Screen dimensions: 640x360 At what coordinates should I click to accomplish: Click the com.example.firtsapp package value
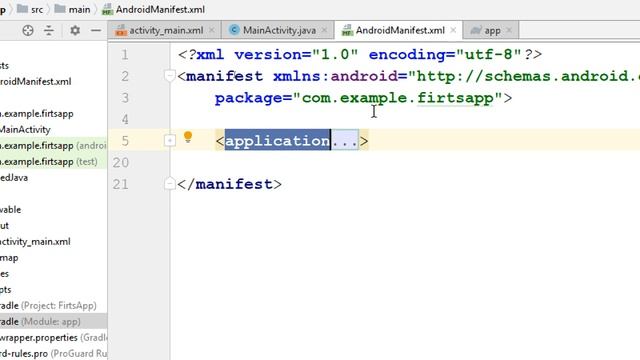pos(398,98)
